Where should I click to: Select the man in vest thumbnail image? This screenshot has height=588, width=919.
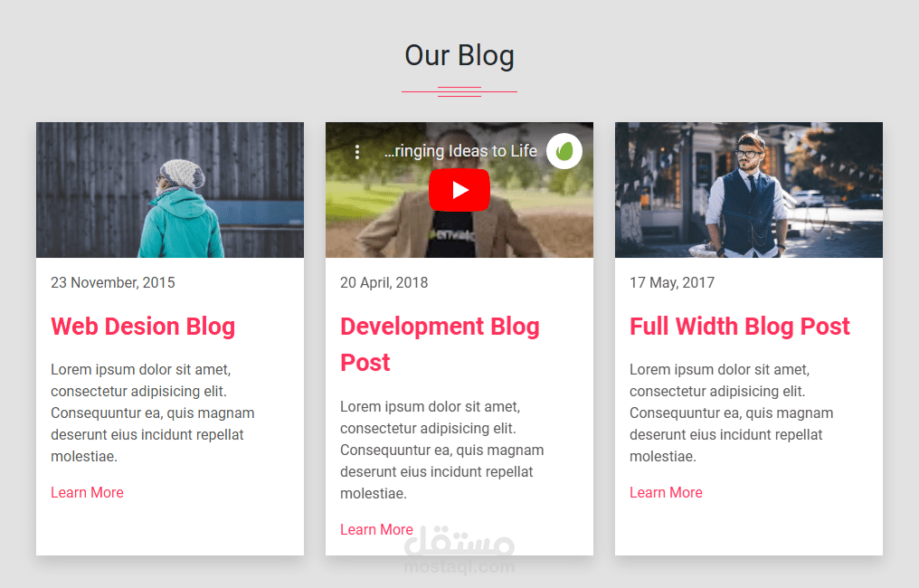[x=749, y=190]
